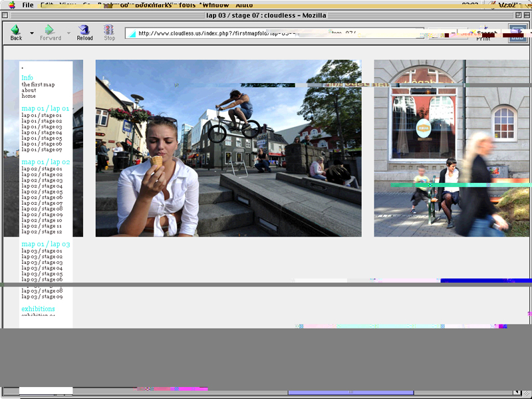Open the Window menu

(215, 5)
